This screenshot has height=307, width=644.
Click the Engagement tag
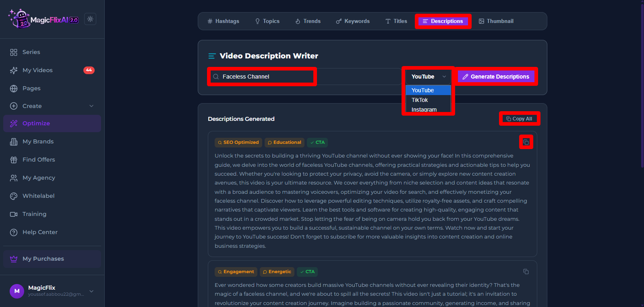point(236,272)
